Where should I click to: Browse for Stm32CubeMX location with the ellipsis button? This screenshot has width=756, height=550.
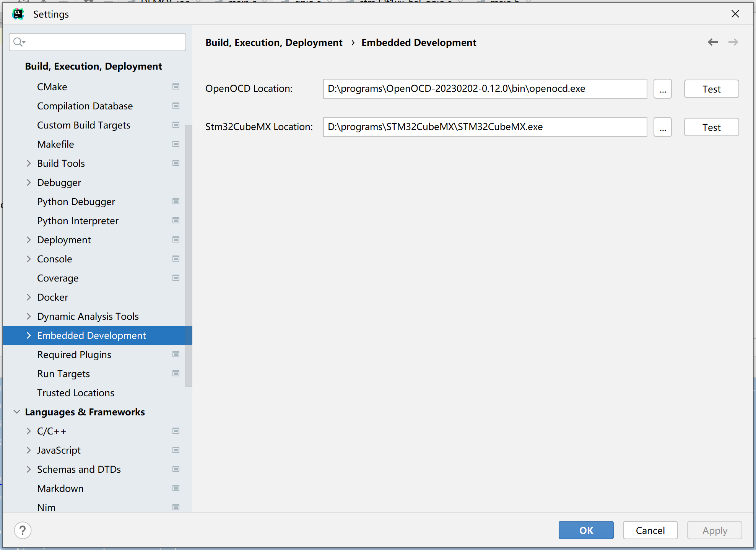coord(662,127)
